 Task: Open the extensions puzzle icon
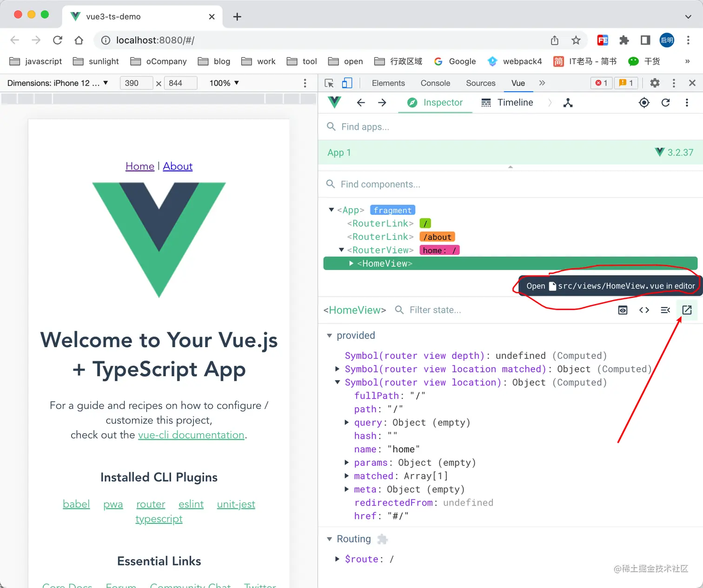tap(624, 40)
